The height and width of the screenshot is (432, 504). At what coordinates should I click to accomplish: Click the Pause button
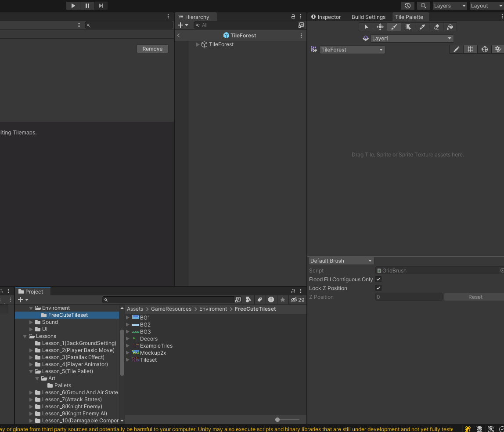pyautogui.click(x=87, y=5)
